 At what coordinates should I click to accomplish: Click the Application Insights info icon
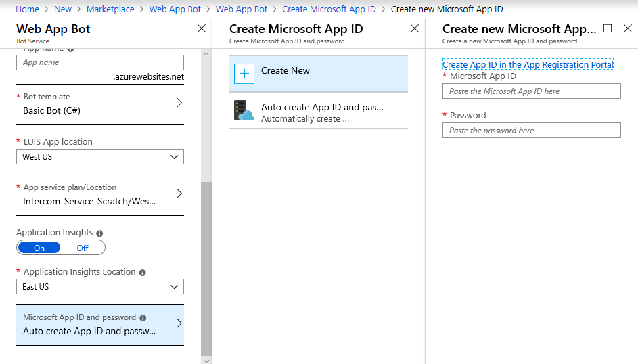click(99, 233)
